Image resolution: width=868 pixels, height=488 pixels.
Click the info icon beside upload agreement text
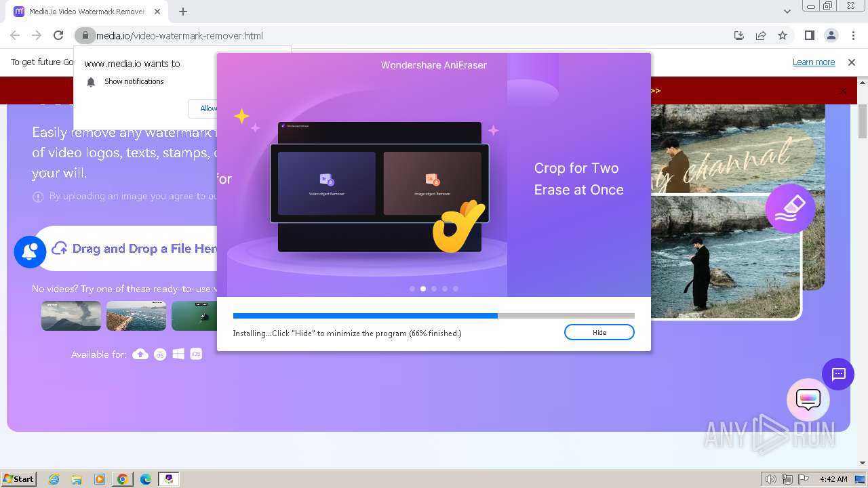point(38,197)
